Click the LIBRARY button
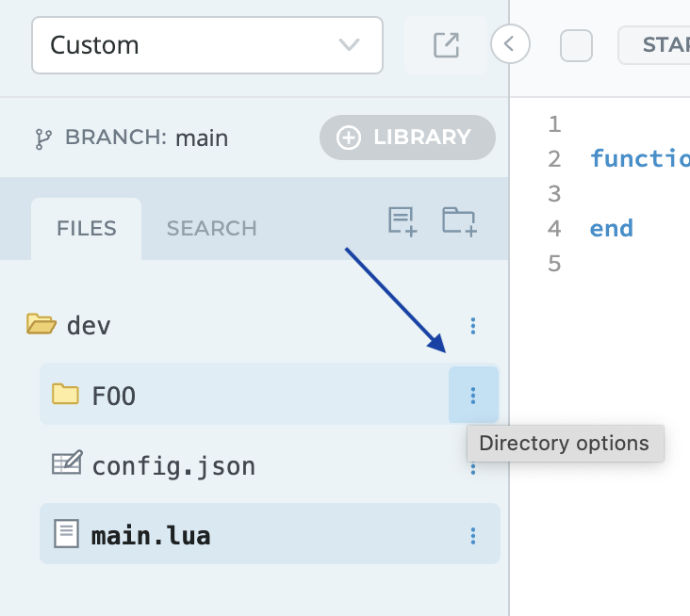The image size is (690, 616). pyautogui.click(x=407, y=138)
